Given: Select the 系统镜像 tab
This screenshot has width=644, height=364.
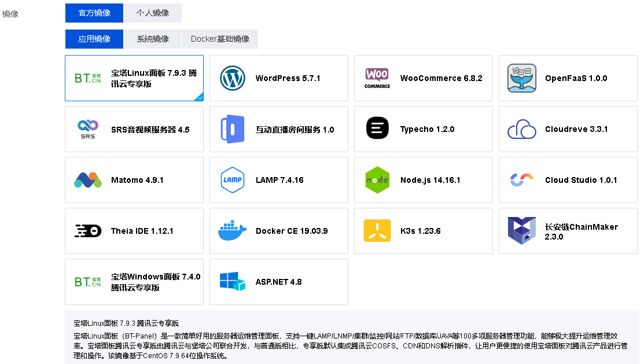Looking at the screenshot, I should coord(153,39).
